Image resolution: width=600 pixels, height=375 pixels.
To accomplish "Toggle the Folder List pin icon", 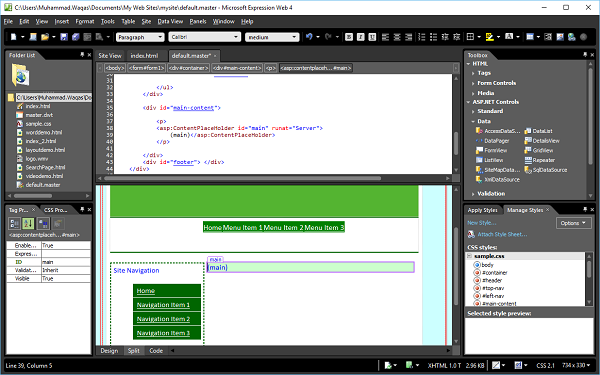I will pyautogui.click(x=82, y=55).
